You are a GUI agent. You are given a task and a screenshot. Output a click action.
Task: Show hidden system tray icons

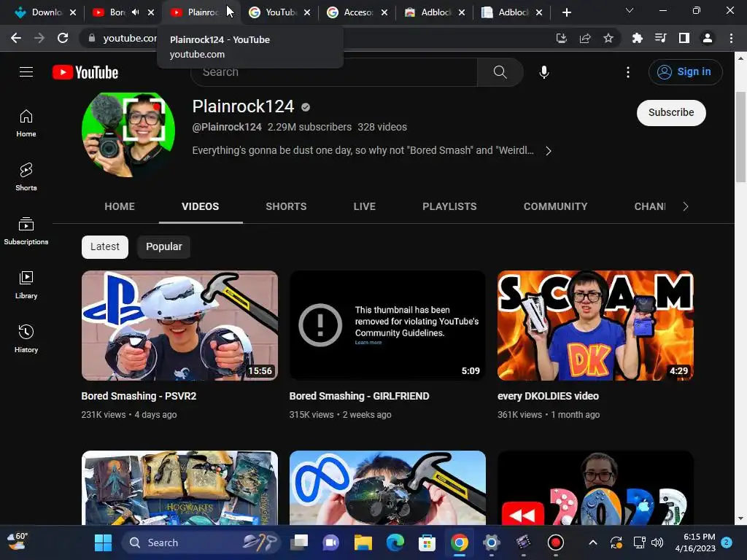pyautogui.click(x=592, y=542)
